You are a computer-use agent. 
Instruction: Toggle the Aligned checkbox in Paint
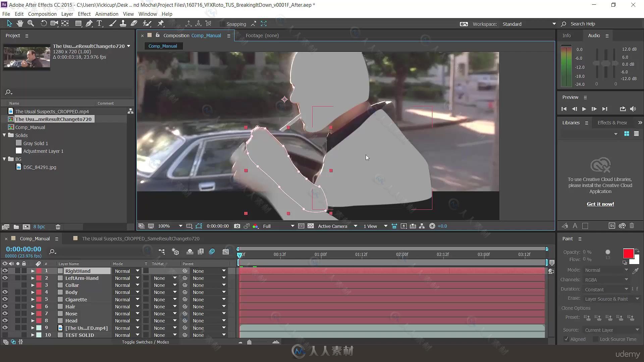point(566,339)
